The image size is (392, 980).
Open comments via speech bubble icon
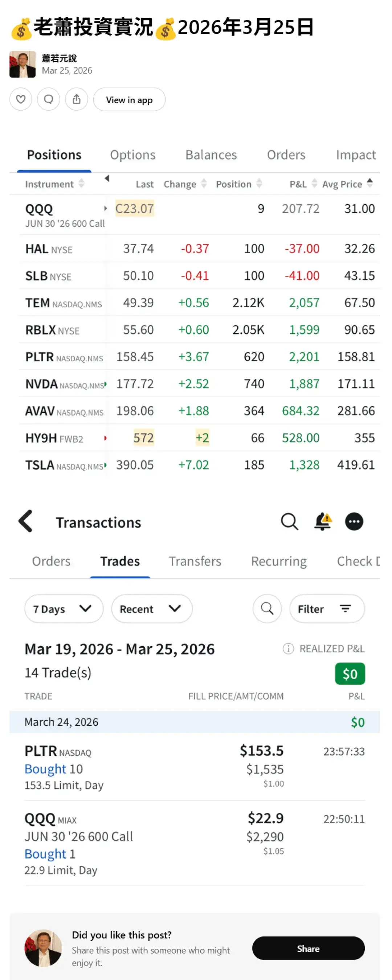tap(48, 99)
